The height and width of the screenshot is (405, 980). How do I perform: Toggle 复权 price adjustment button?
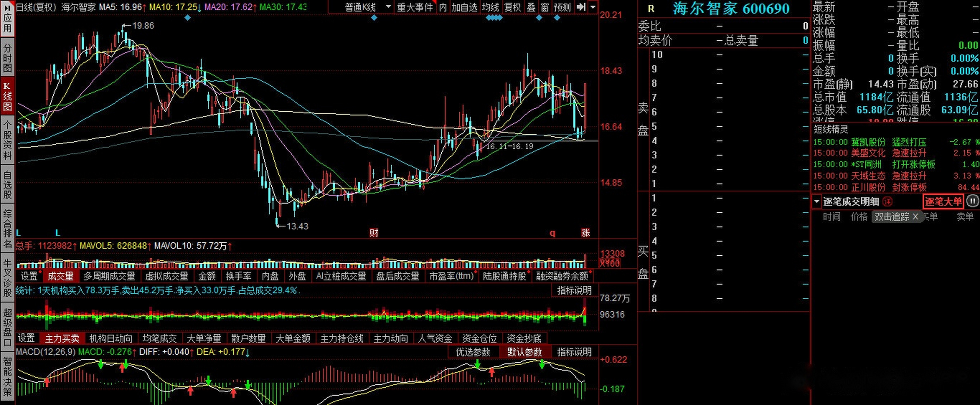512,7
